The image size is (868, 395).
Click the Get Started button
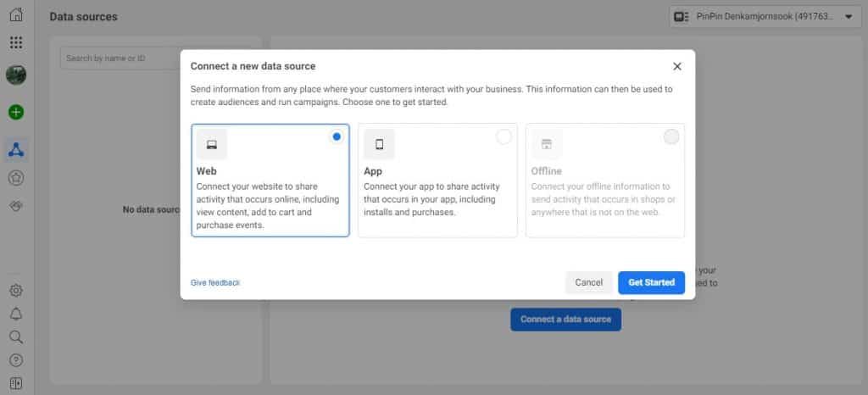click(x=651, y=282)
